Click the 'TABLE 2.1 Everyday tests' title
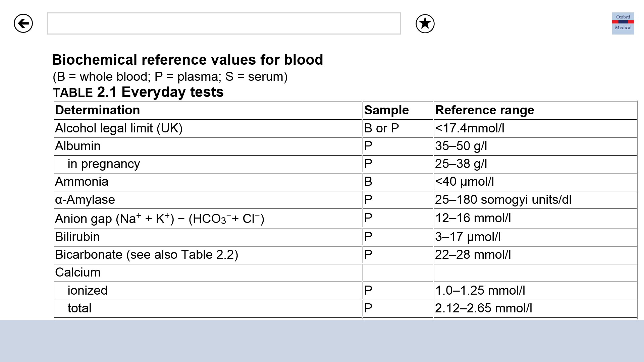 pos(138,92)
